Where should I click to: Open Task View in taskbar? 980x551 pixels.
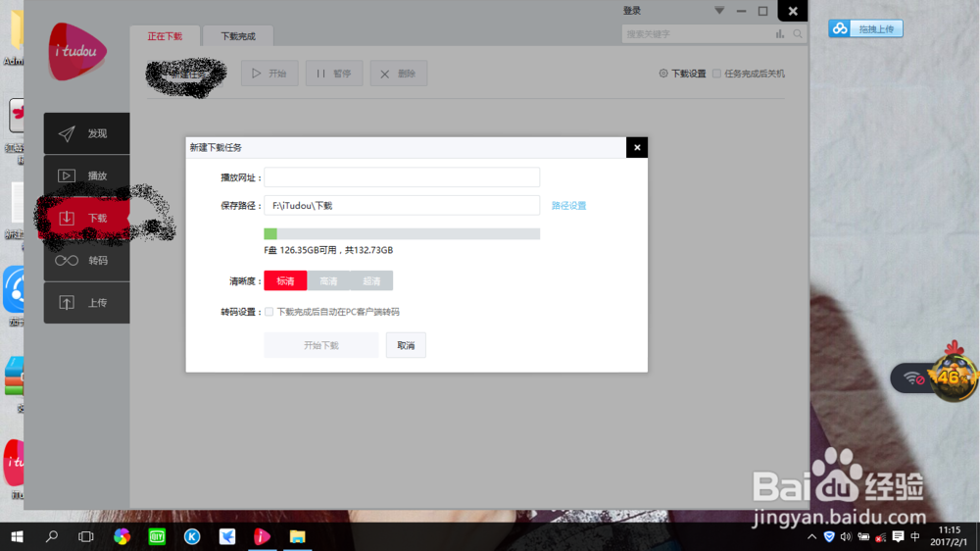pyautogui.click(x=86, y=536)
